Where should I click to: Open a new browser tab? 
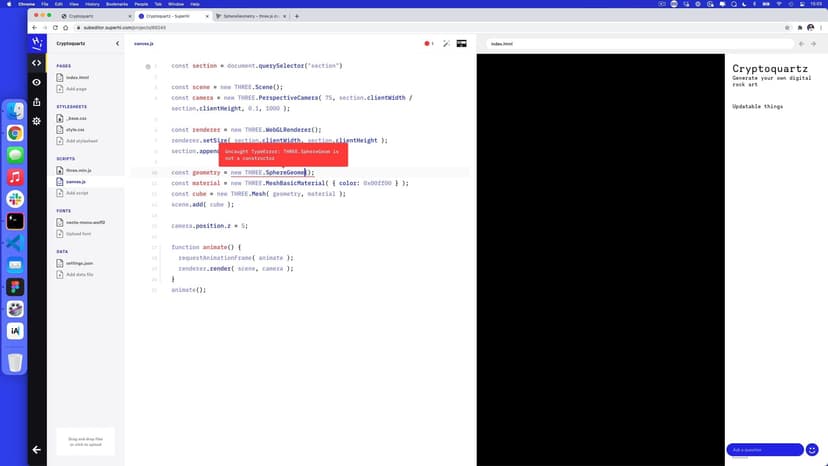(x=297, y=16)
